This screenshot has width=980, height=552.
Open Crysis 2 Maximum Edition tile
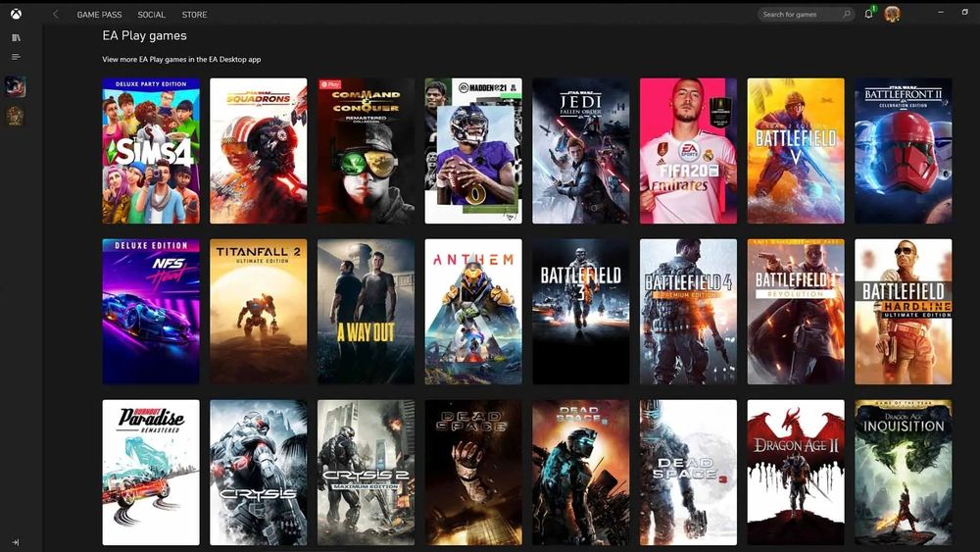(x=367, y=473)
